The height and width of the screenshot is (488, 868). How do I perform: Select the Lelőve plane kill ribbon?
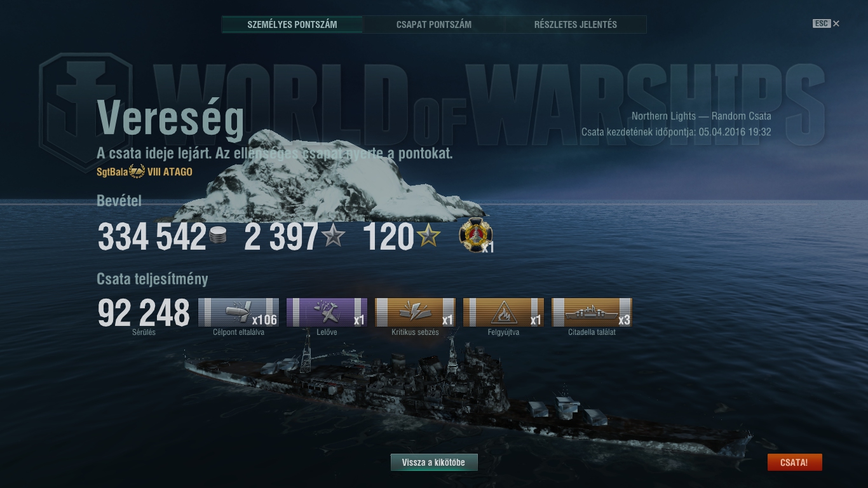tap(327, 312)
